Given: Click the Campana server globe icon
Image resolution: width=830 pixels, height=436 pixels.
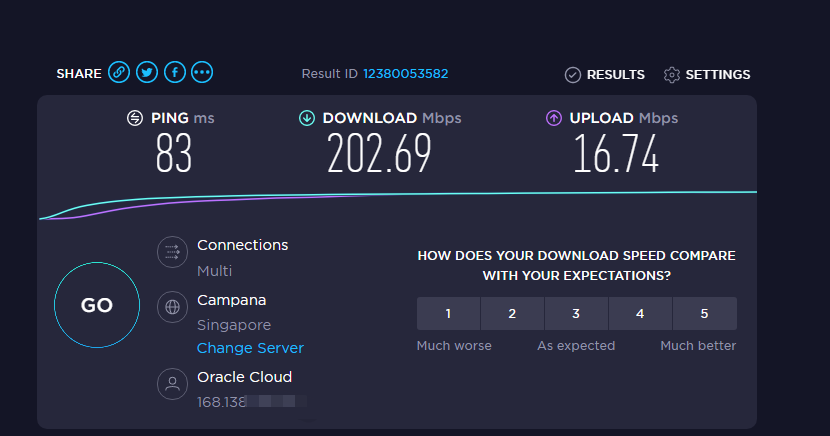Looking at the screenshot, I should pos(172,306).
